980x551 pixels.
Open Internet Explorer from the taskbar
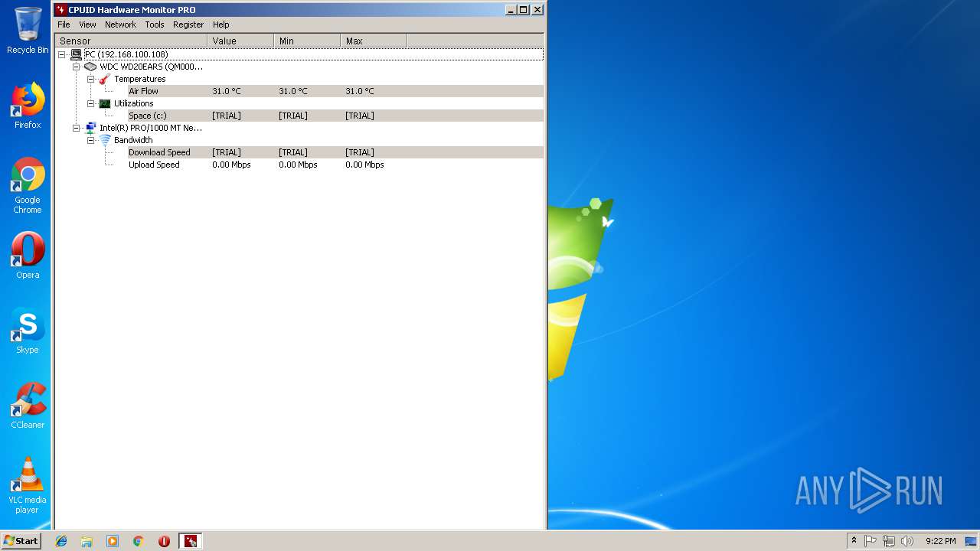pyautogui.click(x=61, y=541)
